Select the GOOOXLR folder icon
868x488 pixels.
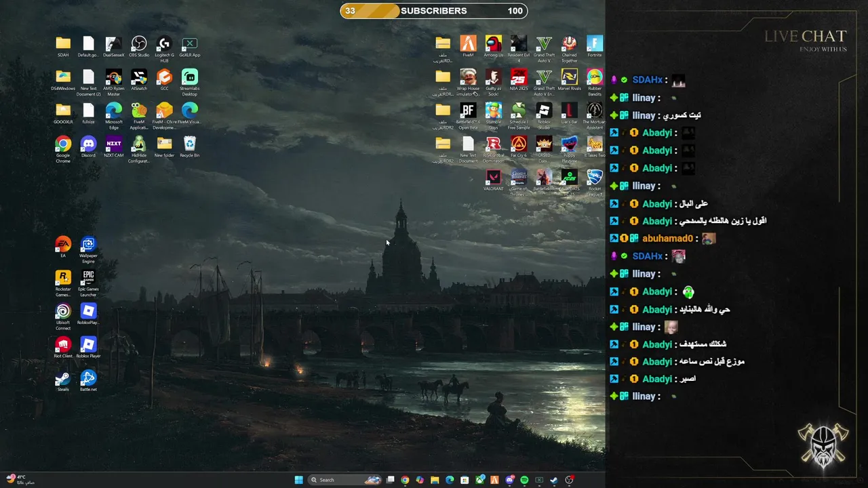click(x=63, y=113)
